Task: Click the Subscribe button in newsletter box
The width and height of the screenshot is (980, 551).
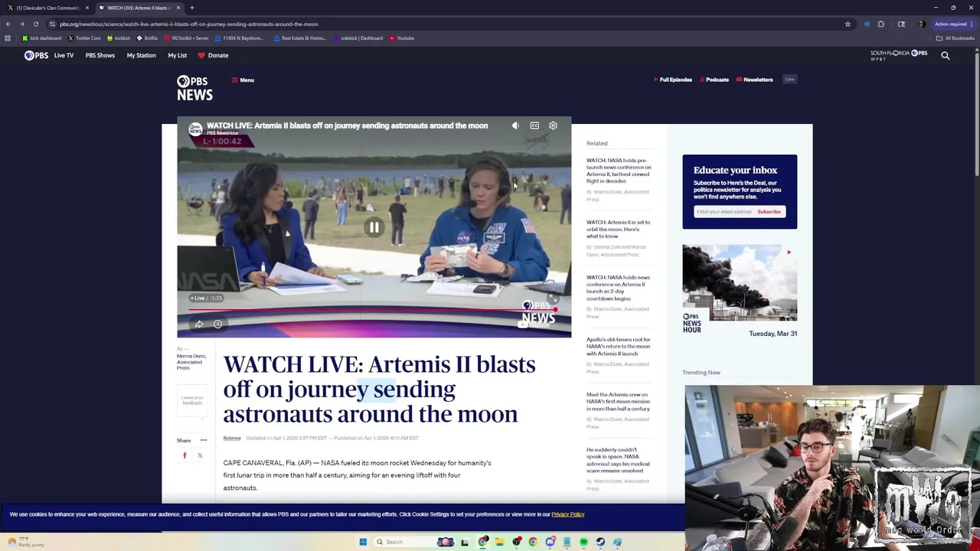Action: [769, 212]
